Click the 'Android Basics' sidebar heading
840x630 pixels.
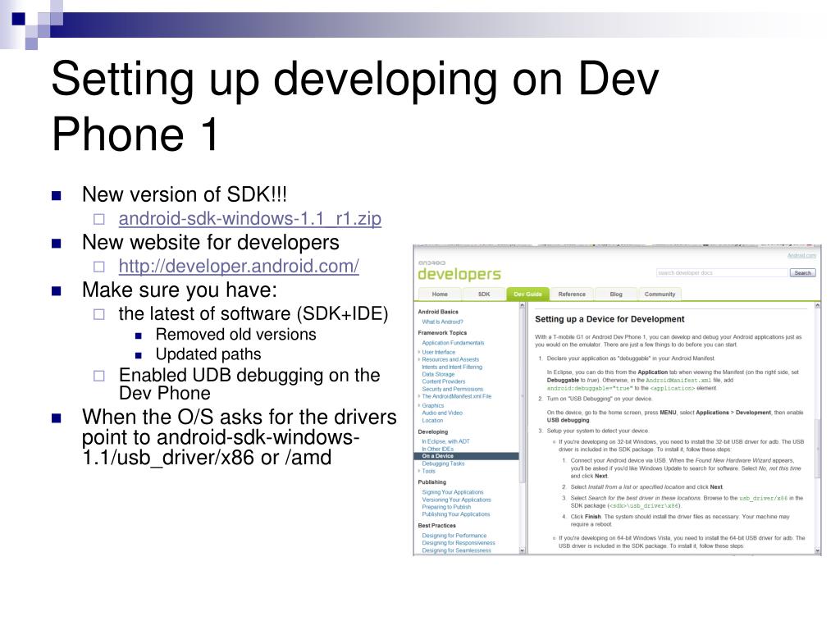pos(438,312)
